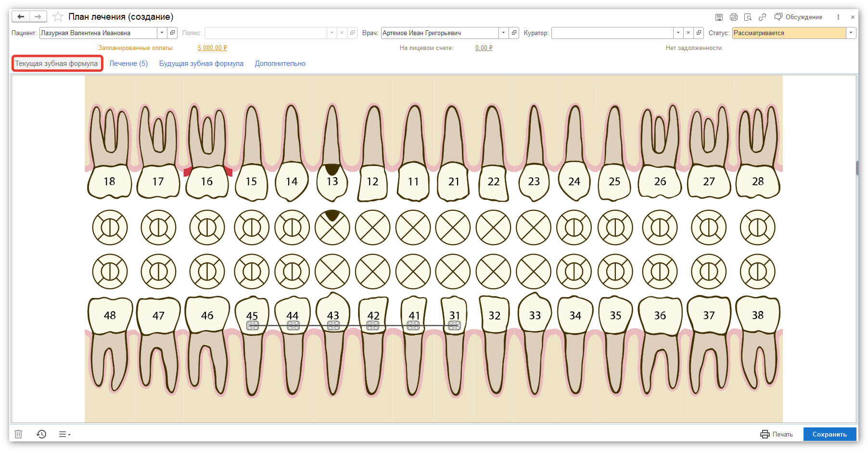The height and width of the screenshot is (451, 868).
Task: Click into the Куратор input field
Action: pos(613,33)
